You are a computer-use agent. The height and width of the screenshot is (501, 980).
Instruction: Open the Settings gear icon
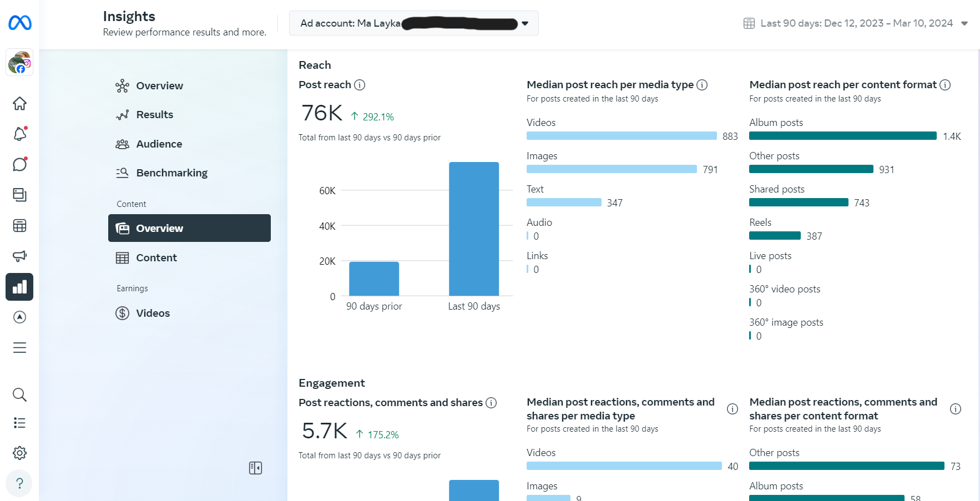click(x=19, y=453)
